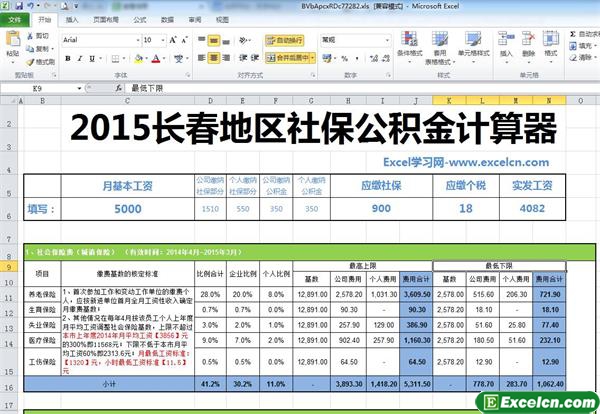
Task: Toggle center horizontal align
Action: tap(214, 58)
